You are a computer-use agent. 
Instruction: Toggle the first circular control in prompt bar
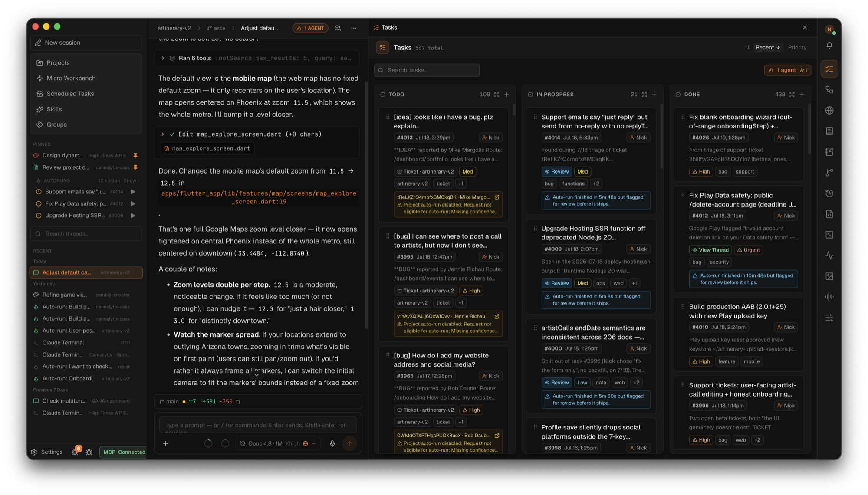point(208,443)
